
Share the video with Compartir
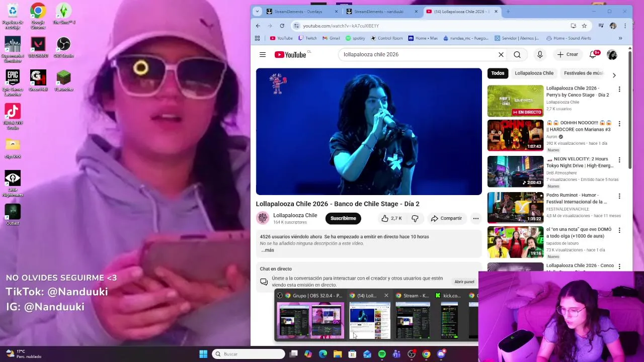click(x=446, y=218)
